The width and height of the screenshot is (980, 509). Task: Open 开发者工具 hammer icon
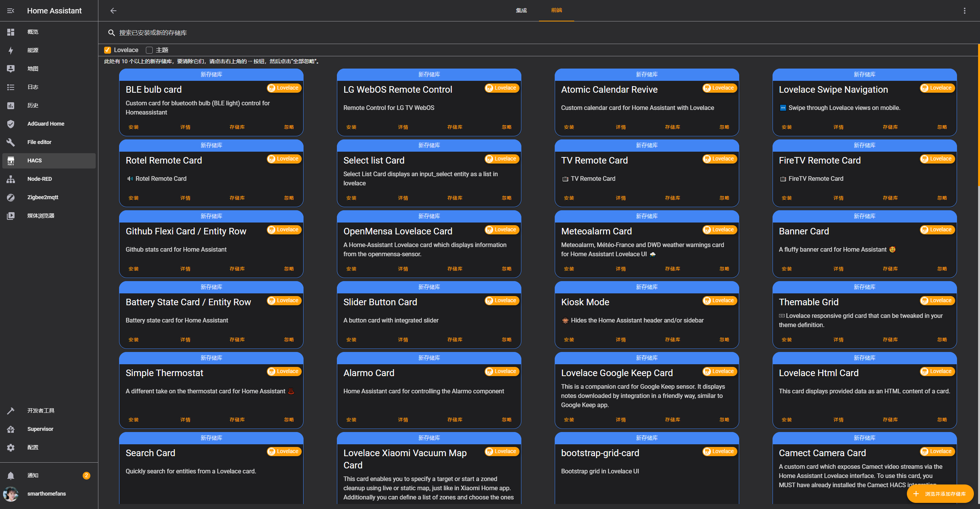(11, 411)
